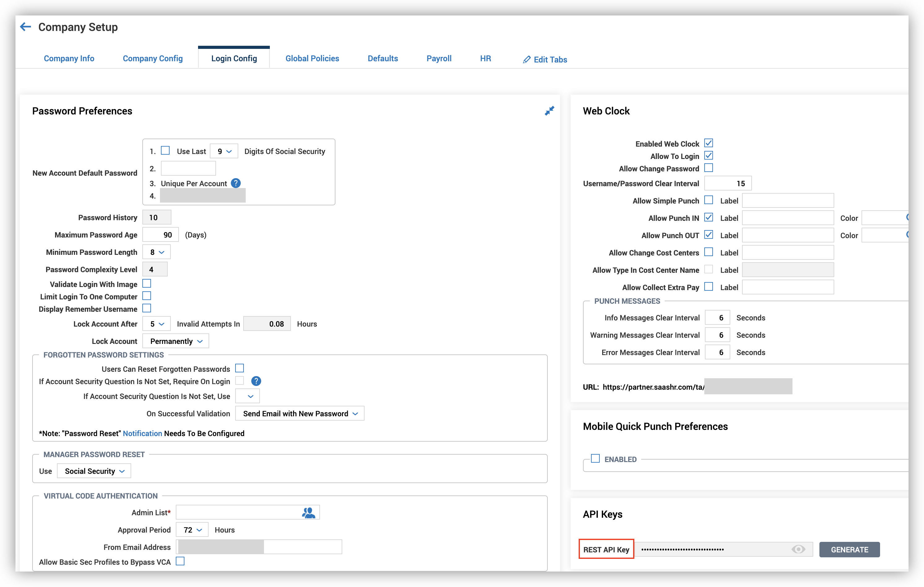Click the pin icon in Password Preferences
Viewport: 924px width, 587px height.
click(x=549, y=111)
